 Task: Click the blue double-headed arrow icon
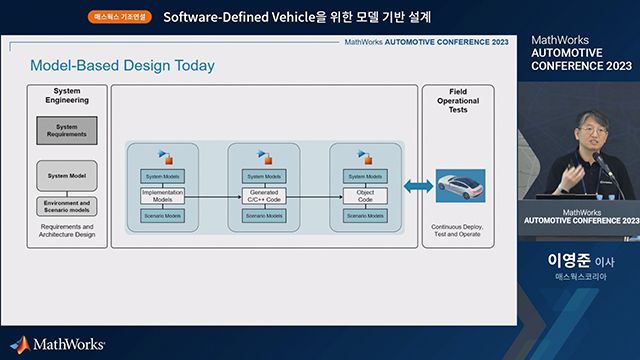coord(418,186)
